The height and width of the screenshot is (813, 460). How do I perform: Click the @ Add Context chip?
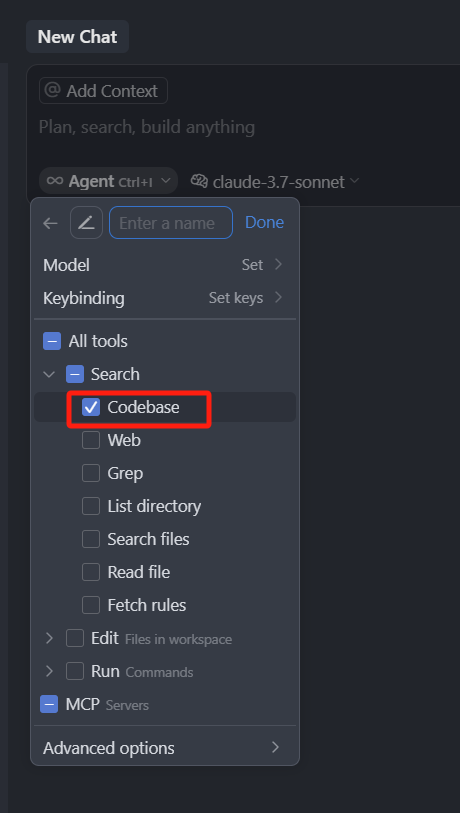coord(103,91)
